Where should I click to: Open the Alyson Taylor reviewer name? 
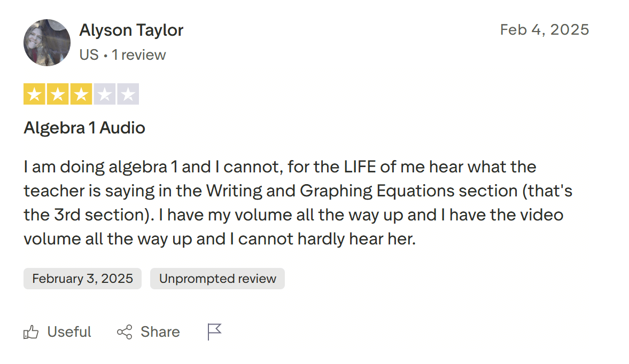point(131,30)
